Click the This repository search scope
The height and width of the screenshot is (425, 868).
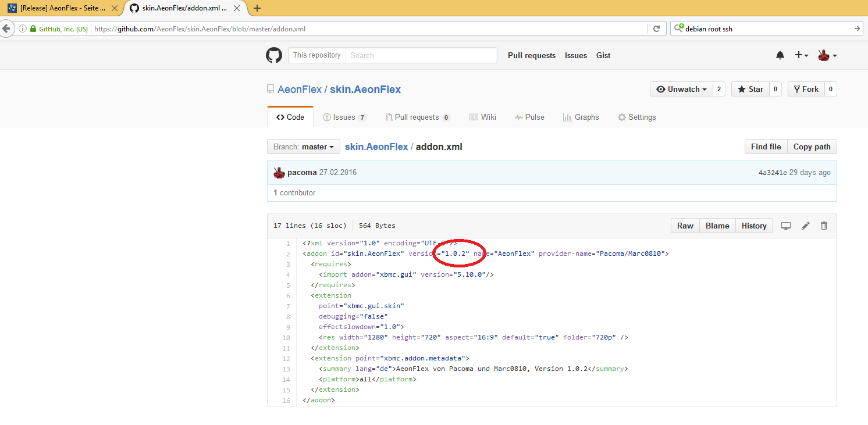point(316,55)
